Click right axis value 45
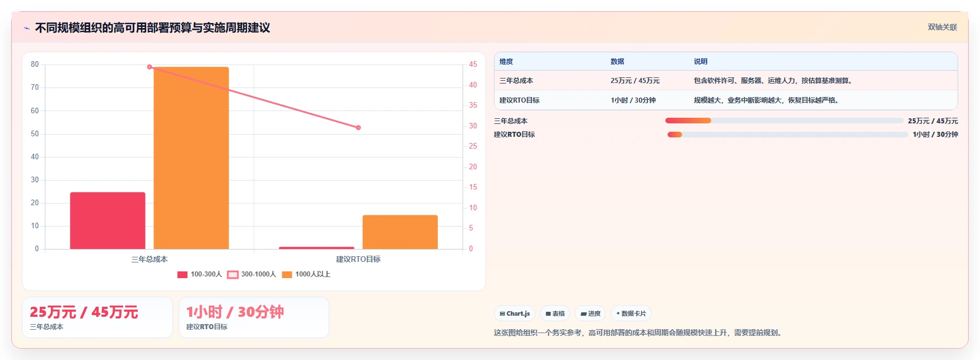Viewport: 980px width, 360px height. pos(473,64)
